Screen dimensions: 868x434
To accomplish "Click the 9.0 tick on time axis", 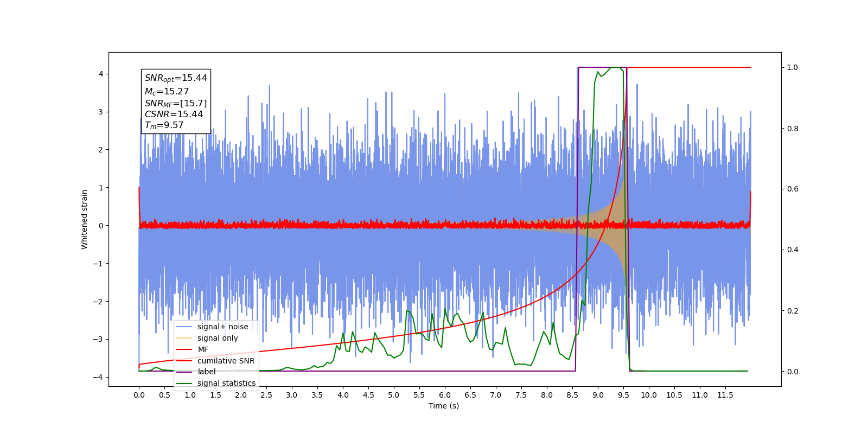I will [598, 395].
